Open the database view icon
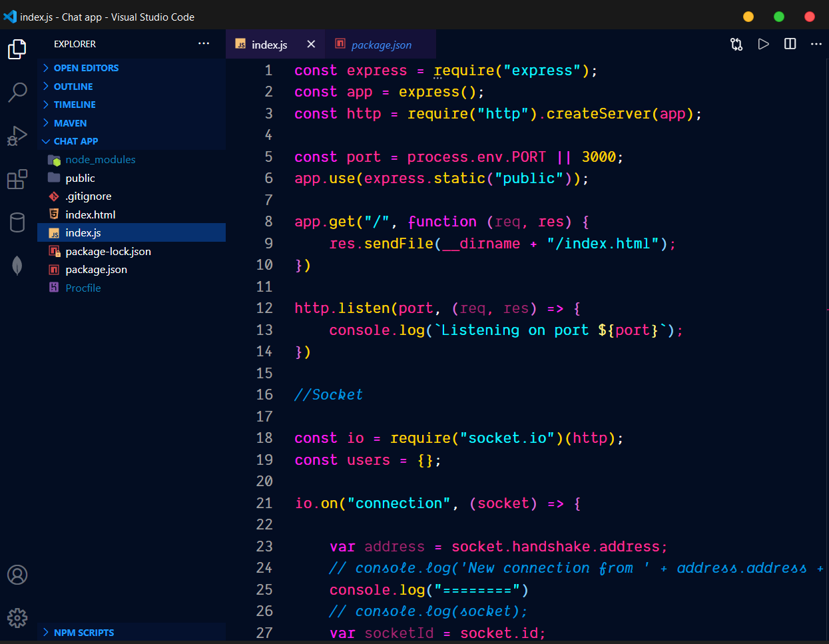 [x=17, y=222]
